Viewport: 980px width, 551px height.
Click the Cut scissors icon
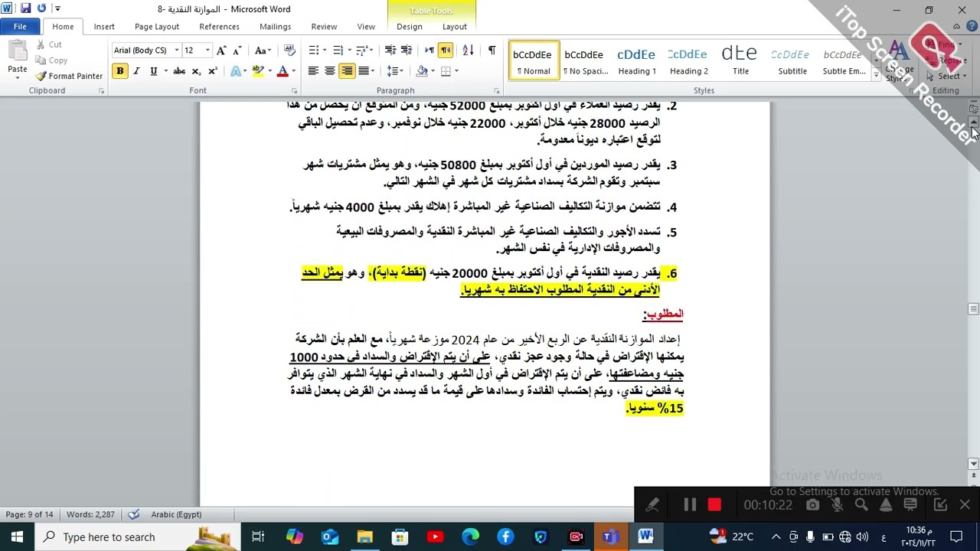[41, 44]
